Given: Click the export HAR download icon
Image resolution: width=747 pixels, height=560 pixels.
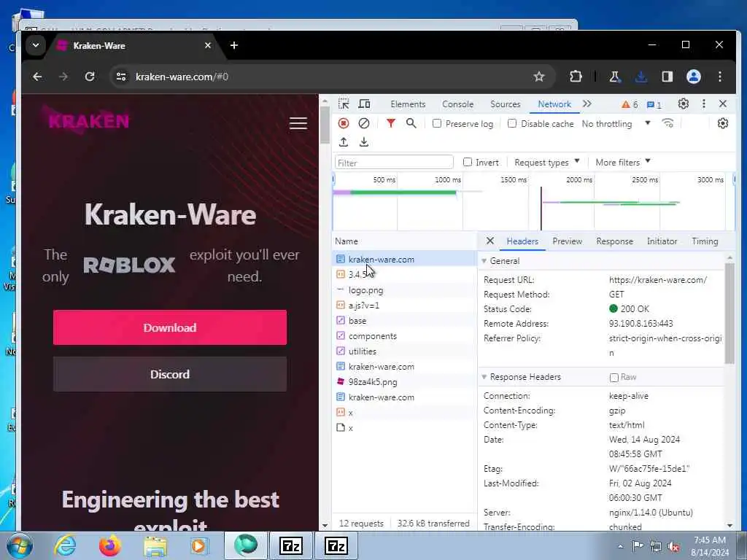Looking at the screenshot, I should [364, 142].
